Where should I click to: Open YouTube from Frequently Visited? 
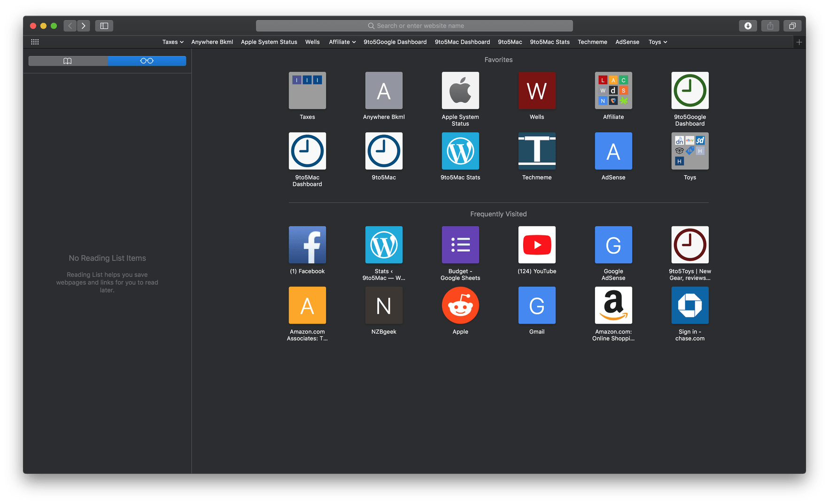coord(536,245)
